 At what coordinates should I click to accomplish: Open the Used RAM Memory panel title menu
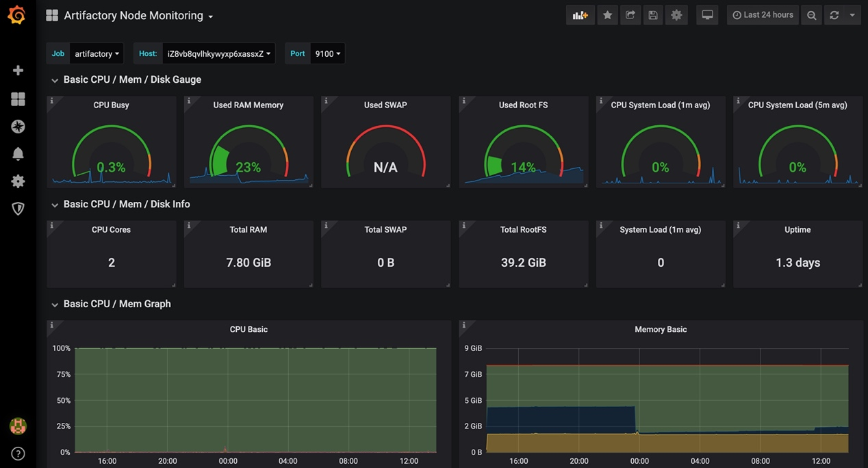248,105
